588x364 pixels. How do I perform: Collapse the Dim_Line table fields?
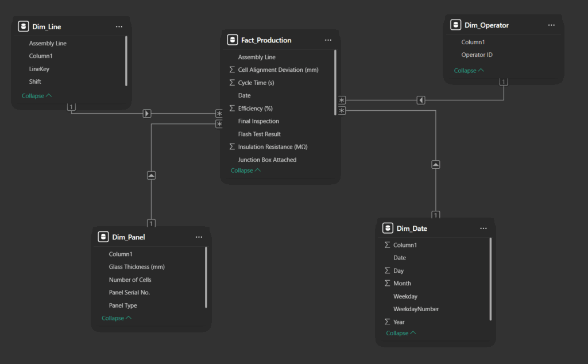(37, 96)
